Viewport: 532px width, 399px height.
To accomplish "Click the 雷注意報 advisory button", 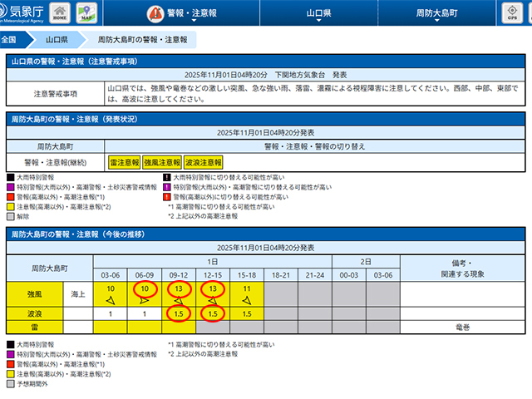I will pyautogui.click(x=123, y=163).
